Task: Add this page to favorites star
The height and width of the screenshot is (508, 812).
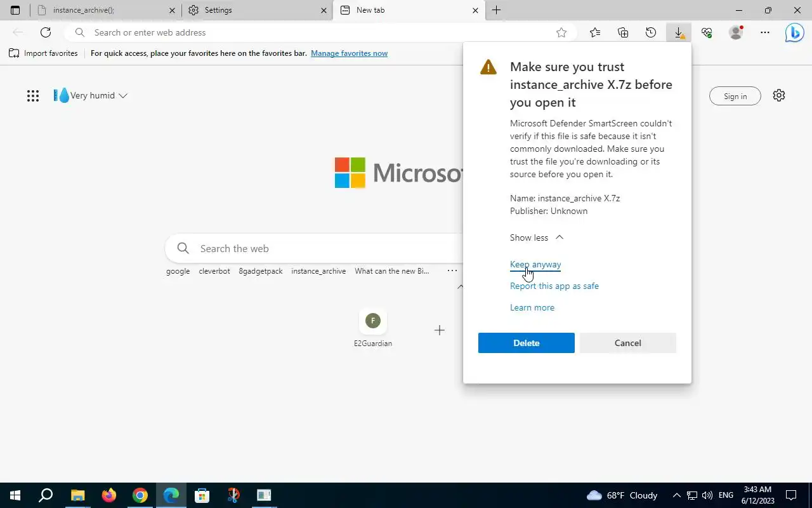Action: click(x=561, y=32)
